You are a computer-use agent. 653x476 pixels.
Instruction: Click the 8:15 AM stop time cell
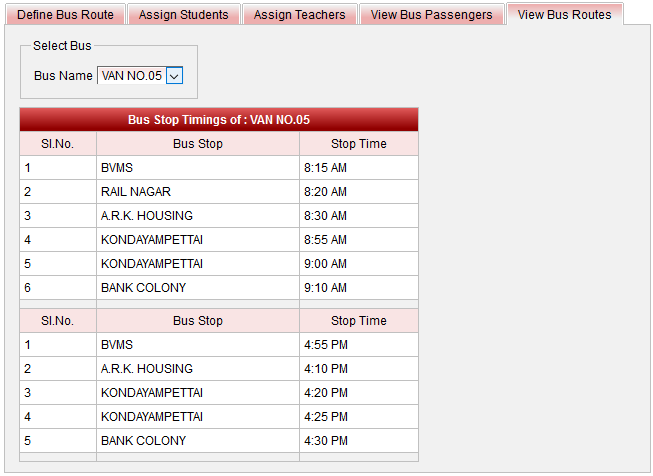[326, 168]
